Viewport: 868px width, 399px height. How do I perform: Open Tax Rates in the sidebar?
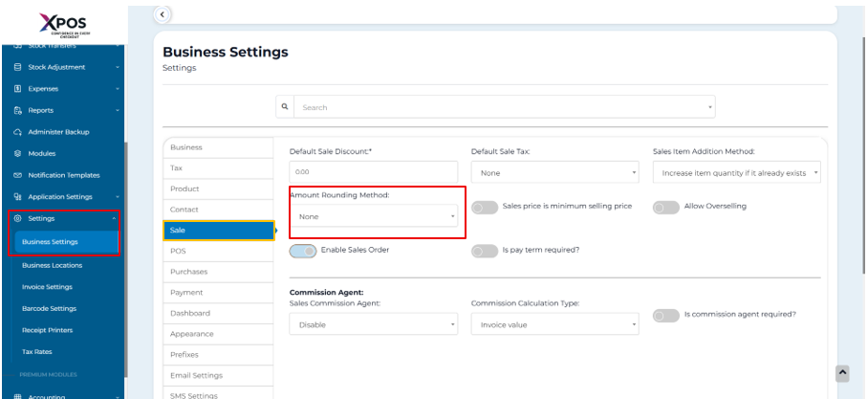point(38,351)
